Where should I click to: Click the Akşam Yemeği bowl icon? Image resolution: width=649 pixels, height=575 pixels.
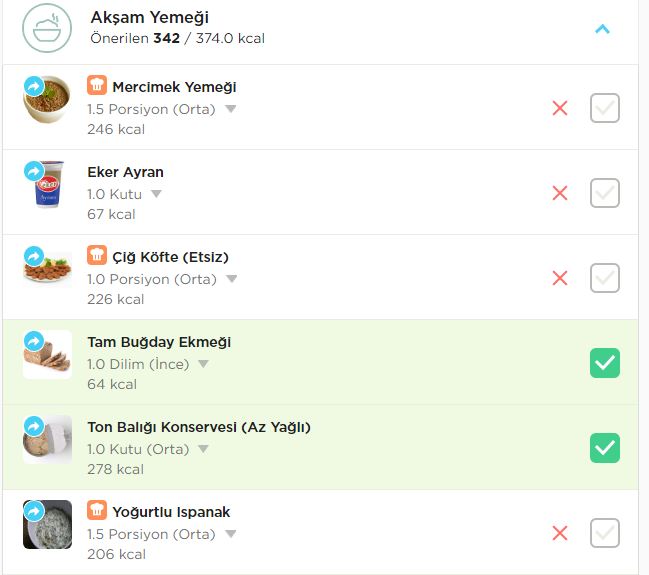coord(47,28)
